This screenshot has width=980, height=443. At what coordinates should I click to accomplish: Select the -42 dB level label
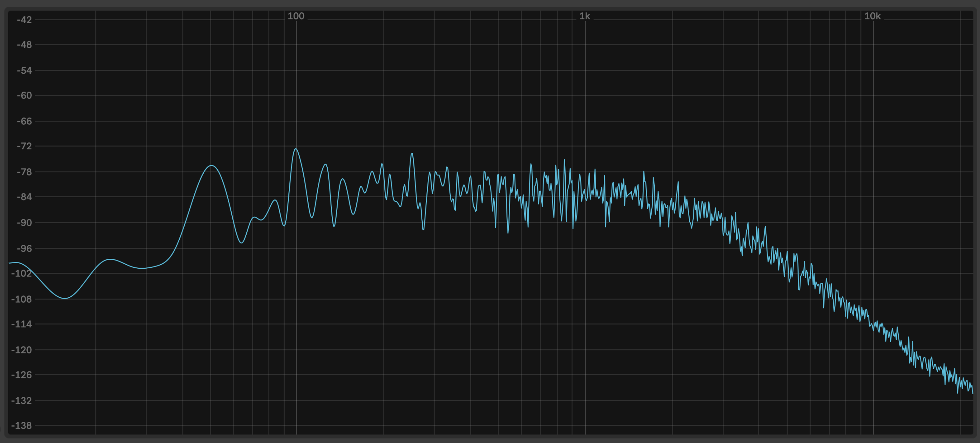(24, 20)
